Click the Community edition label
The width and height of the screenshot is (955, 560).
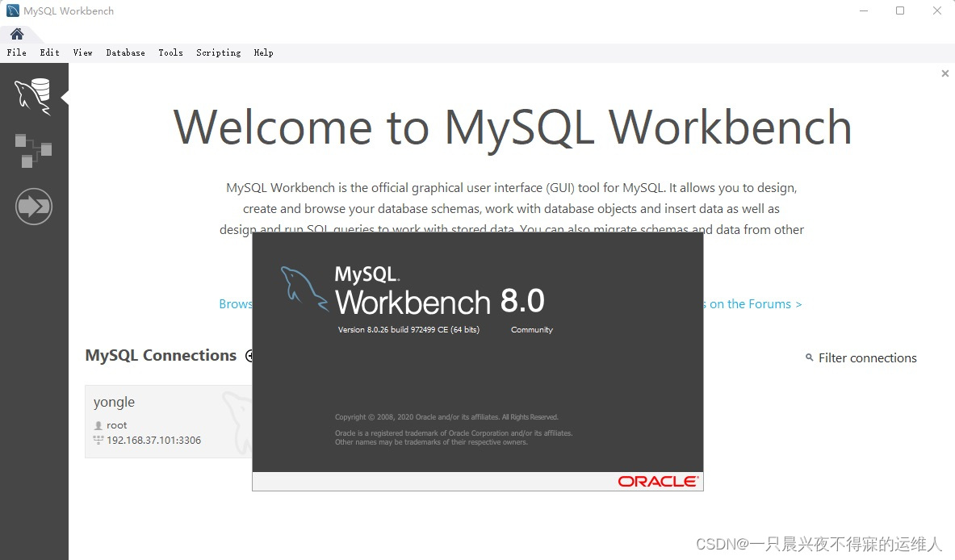(x=532, y=329)
